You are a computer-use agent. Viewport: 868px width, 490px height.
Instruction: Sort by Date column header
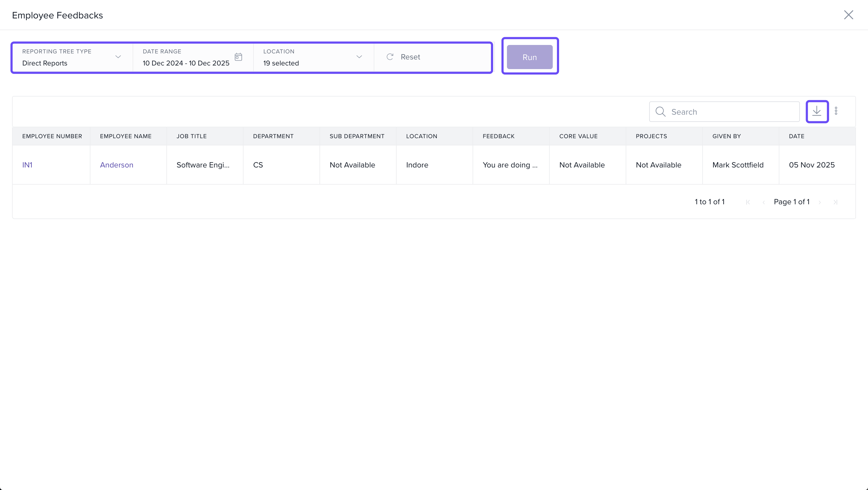[796, 136]
